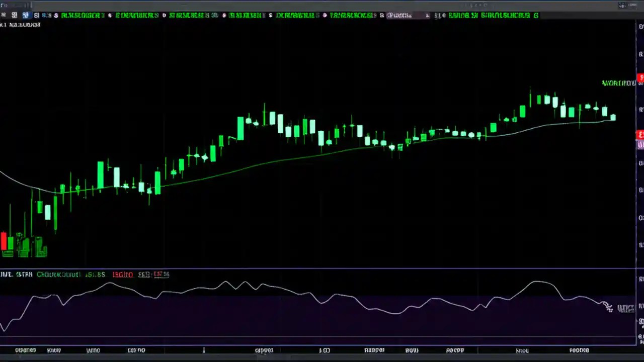This screenshot has height=362, width=644.
Task: Click along the bottom time axis scrollbar
Action: (322, 350)
